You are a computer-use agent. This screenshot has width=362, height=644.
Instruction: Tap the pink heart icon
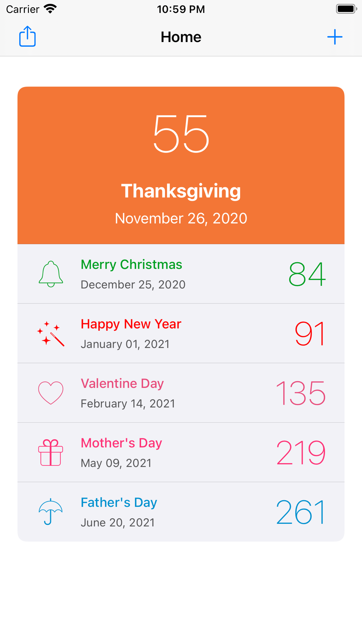(51, 393)
